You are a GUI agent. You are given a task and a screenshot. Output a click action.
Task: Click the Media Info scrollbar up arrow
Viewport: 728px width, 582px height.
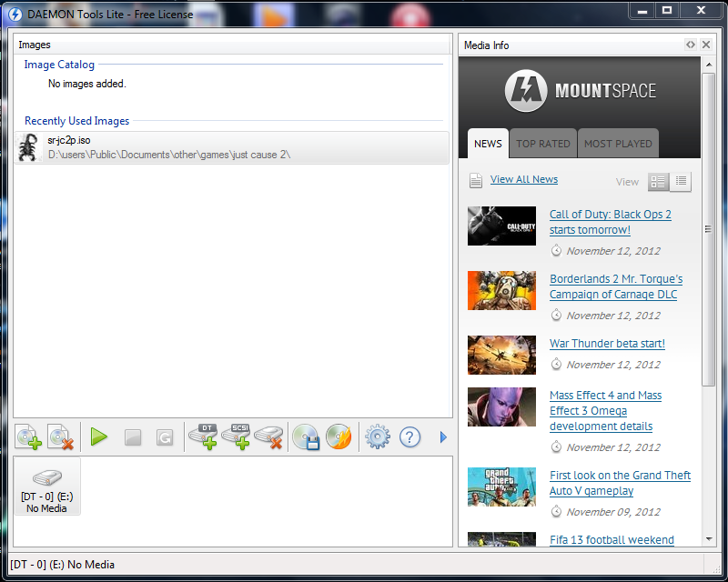coord(709,64)
